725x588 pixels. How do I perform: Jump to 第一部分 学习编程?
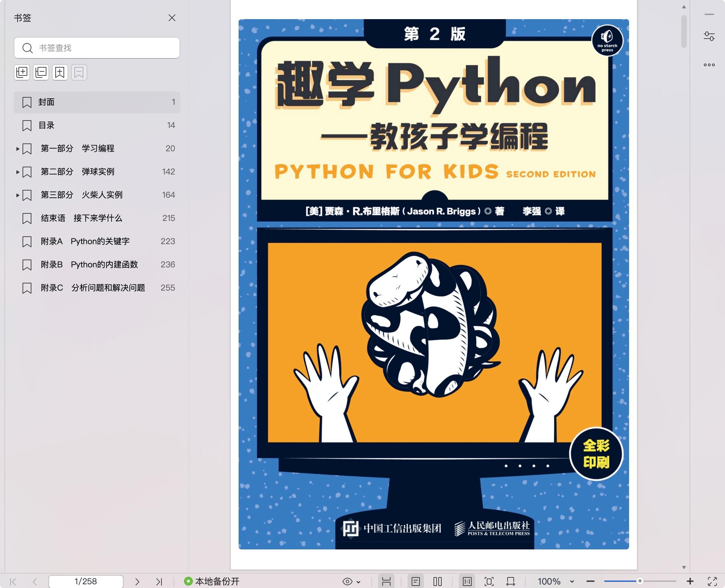click(x=77, y=149)
